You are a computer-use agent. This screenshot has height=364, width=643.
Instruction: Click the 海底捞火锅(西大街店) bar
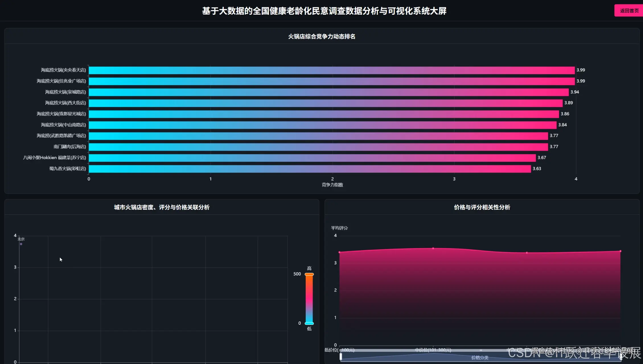pyautogui.click(x=325, y=103)
